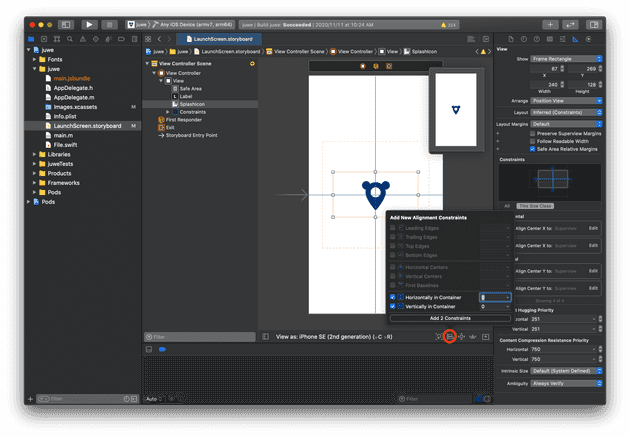Viewport: 630px width, 437px height.
Task: Open the Source Control navigator
Action: point(44,39)
